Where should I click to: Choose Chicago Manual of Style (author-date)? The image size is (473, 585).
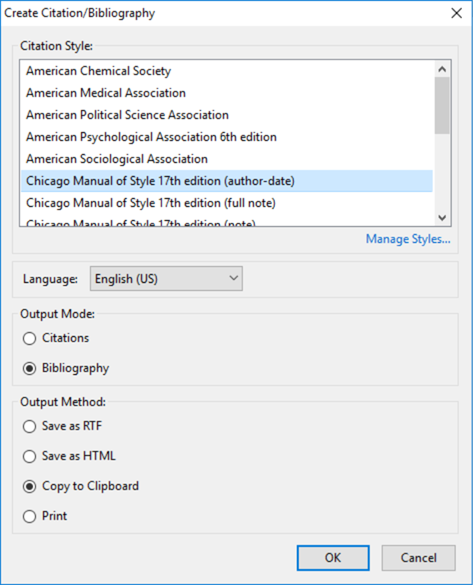(x=227, y=181)
